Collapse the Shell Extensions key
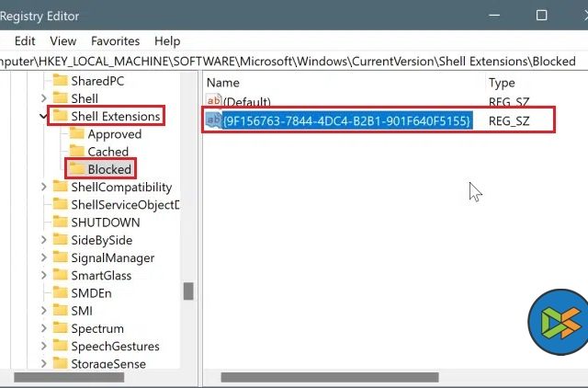Viewport: 588px width, 388px height. coord(43,117)
